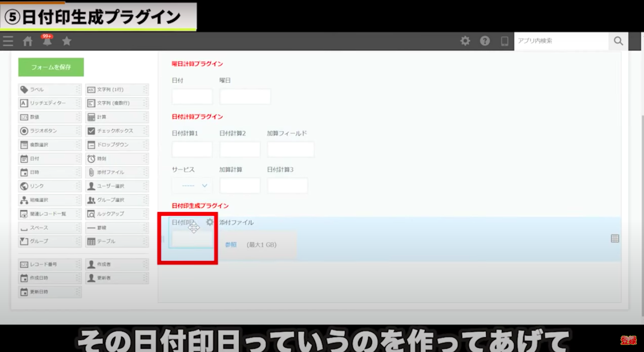Select the ルックアップ field item

pyautogui.click(x=117, y=214)
